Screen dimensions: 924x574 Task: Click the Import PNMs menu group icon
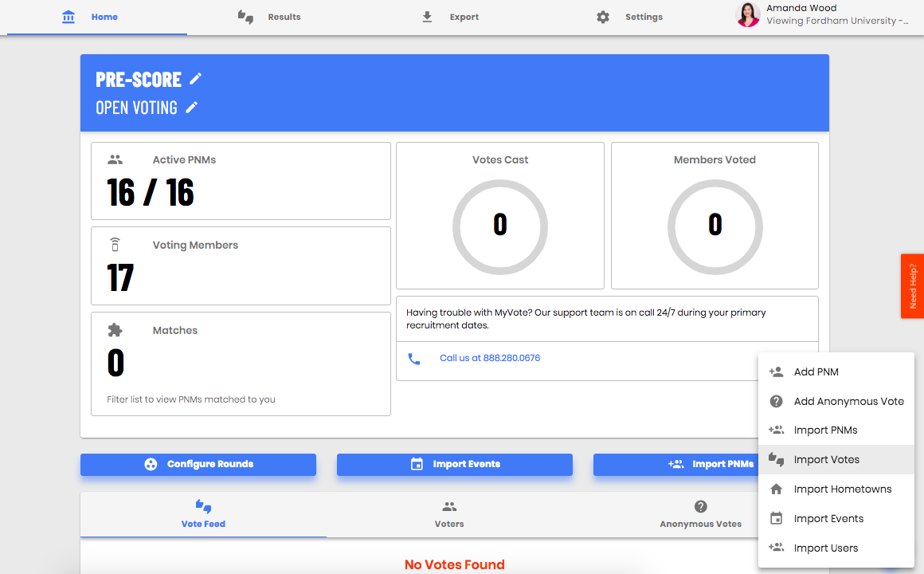(776, 430)
